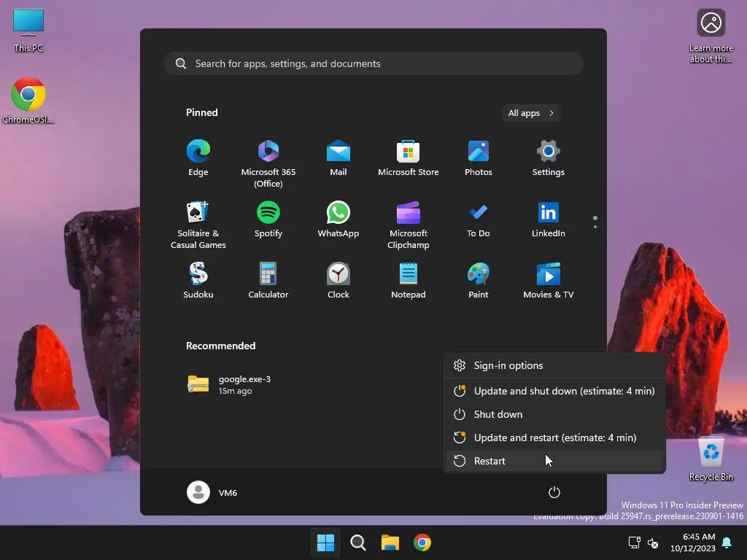747x560 pixels.
Task: Open File Explorer from the taskbar
Action: pos(390,542)
